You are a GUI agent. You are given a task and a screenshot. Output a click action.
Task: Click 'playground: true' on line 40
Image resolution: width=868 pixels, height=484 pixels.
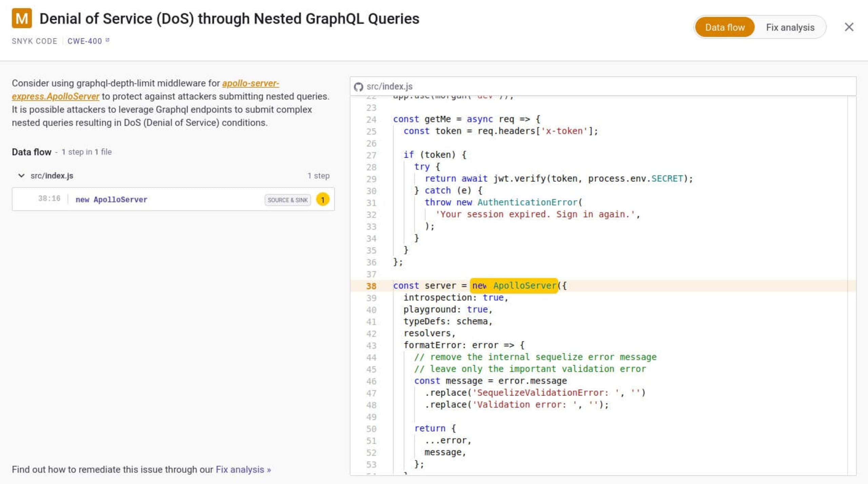click(448, 309)
